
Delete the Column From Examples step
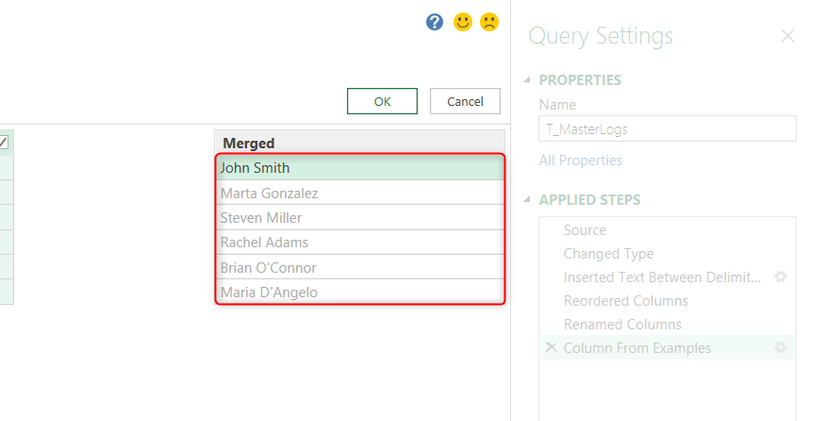[550, 348]
